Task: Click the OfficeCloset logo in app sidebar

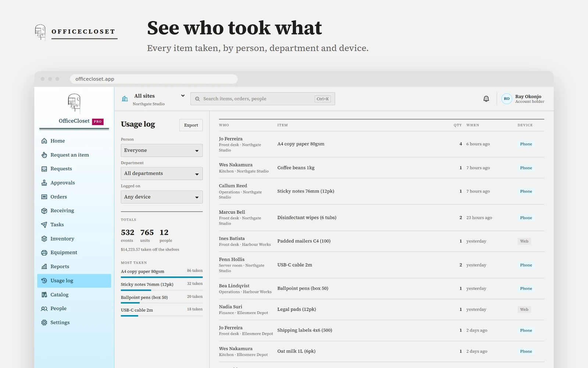Action: (x=74, y=103)
